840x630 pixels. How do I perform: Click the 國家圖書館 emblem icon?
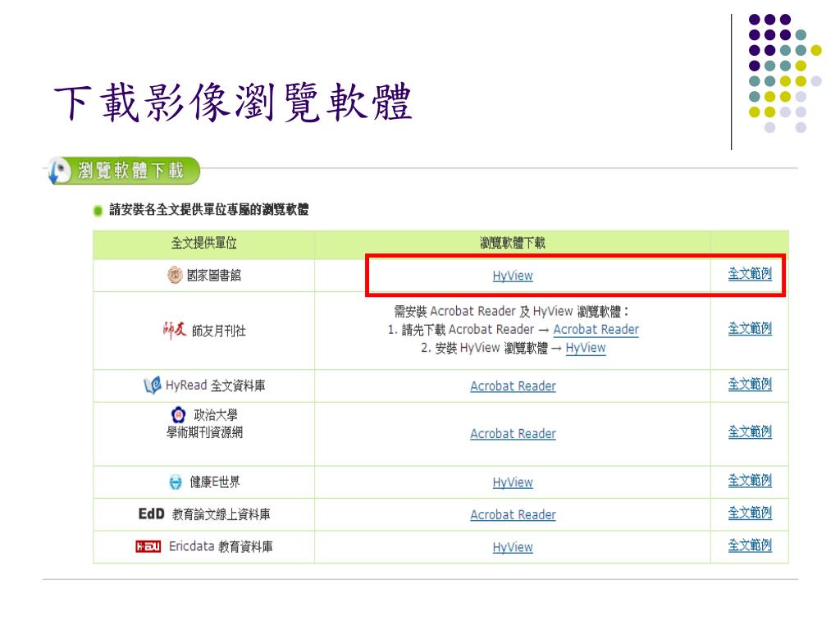coord(175,275)
